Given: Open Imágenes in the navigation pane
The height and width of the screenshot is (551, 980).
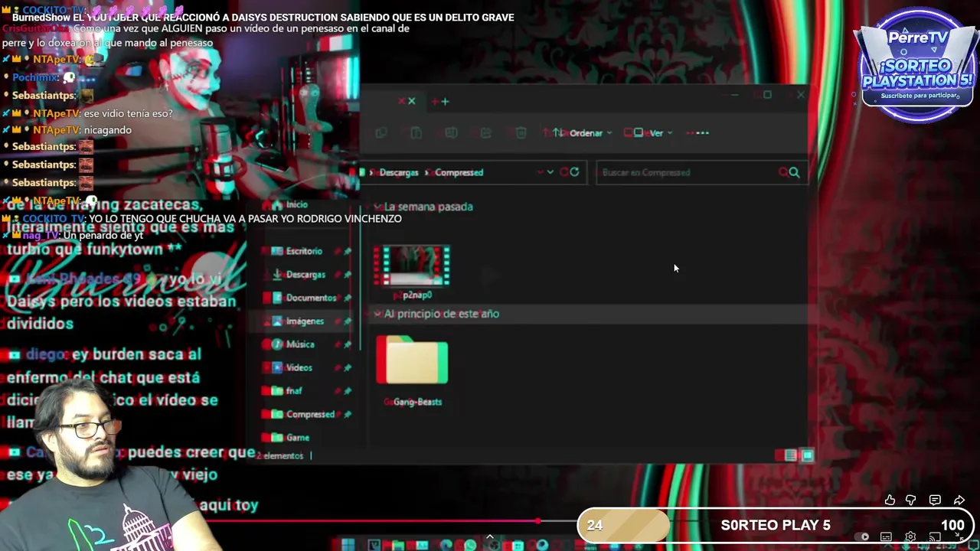Looking at the screenshot, I should click(298, 321).
